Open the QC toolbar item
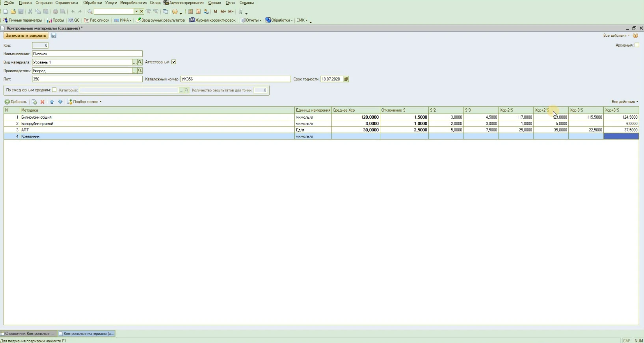644x343 pixels. (x=74, y=20)
